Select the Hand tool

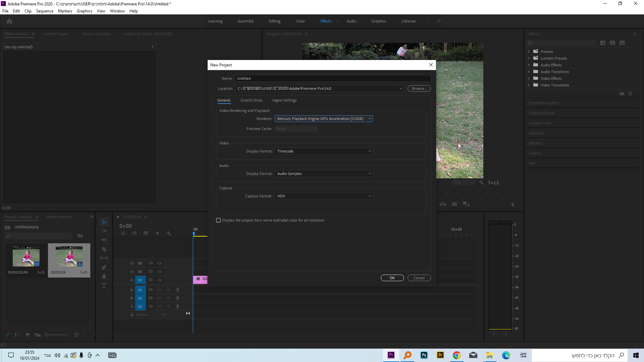point(104,276)
